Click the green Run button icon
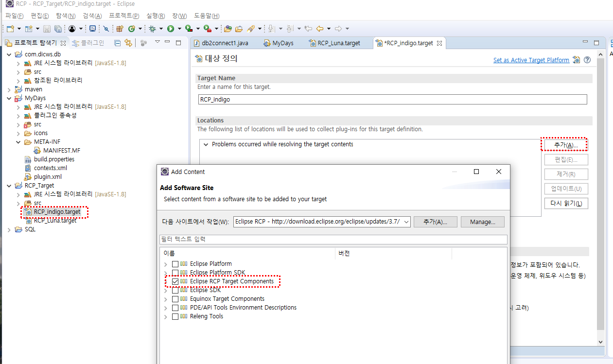 (x=170, y=29)
